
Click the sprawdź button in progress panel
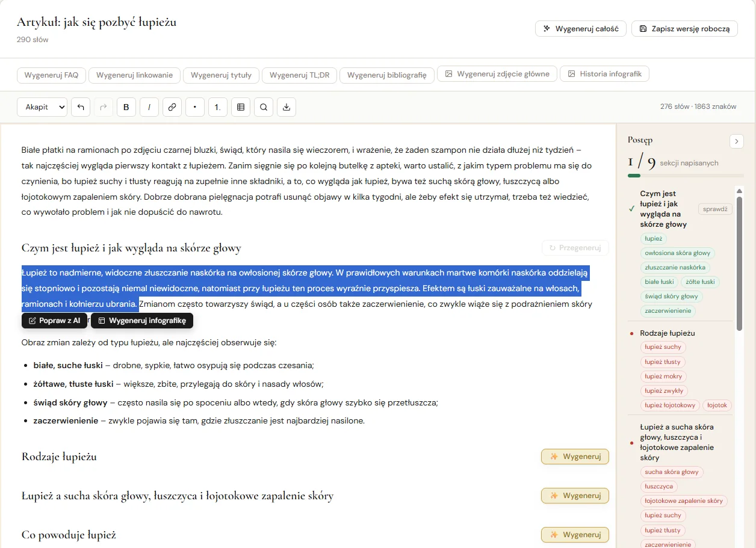tap(716, 209)
